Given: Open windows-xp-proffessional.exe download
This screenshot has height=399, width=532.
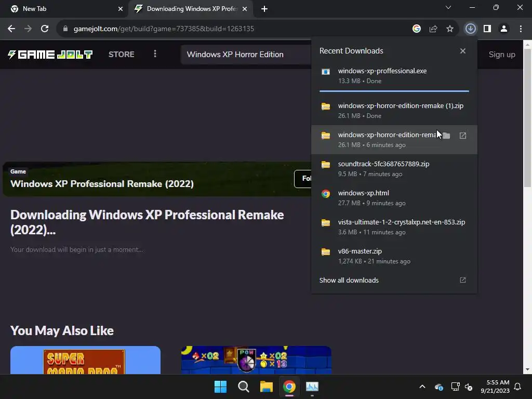Looking at the screenshot, I should pyautogui.click(x=394, y=76).
